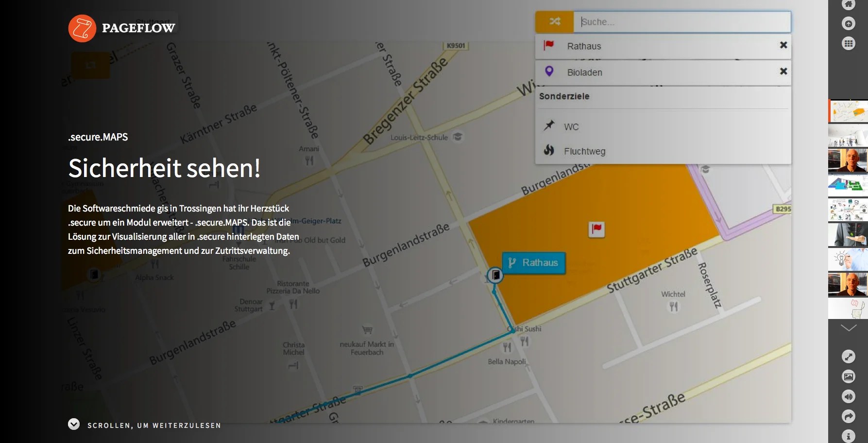This screenshot has height=443, width=868.
Task: Toggle fullscreen mode with the expand icon
Action: [x=849, y=356]
